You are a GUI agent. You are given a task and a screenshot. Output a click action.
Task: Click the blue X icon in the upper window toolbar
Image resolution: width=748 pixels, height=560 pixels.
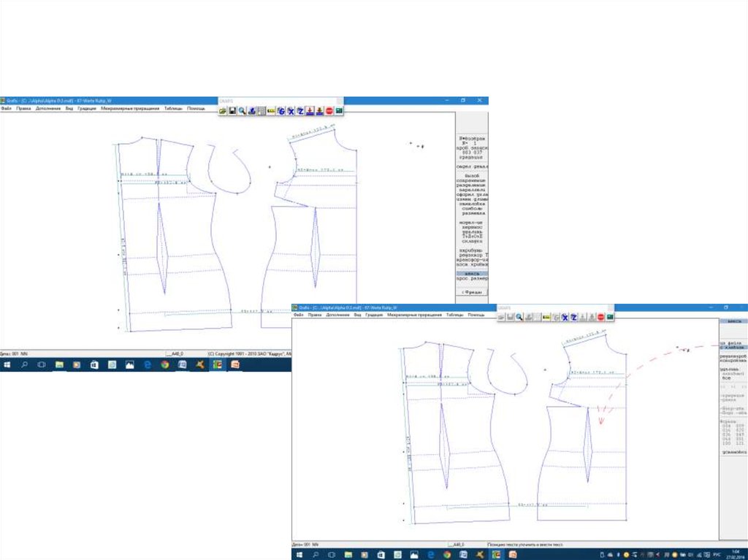point(291,111)
